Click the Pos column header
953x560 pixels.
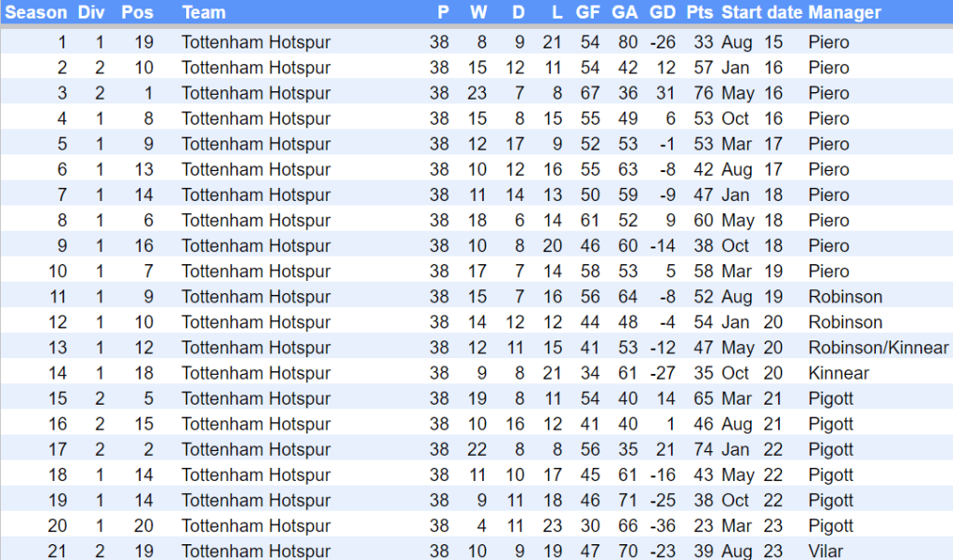(x=137, y=13)
